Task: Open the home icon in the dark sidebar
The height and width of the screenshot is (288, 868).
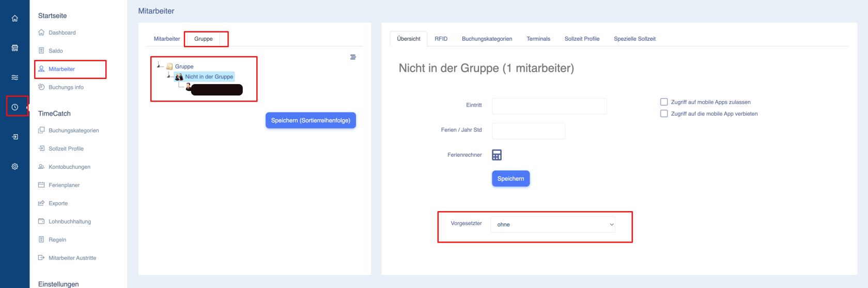Action: [15, 19]
